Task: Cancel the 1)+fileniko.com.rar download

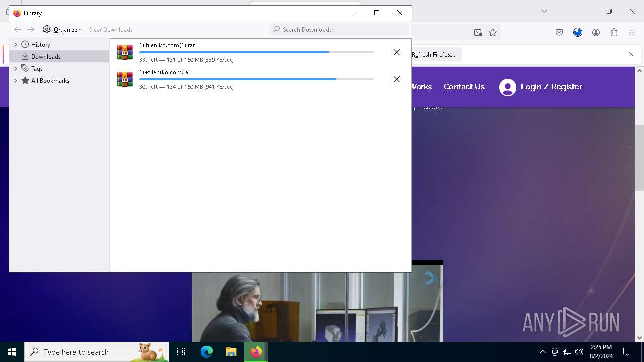Action: [397, 79]
